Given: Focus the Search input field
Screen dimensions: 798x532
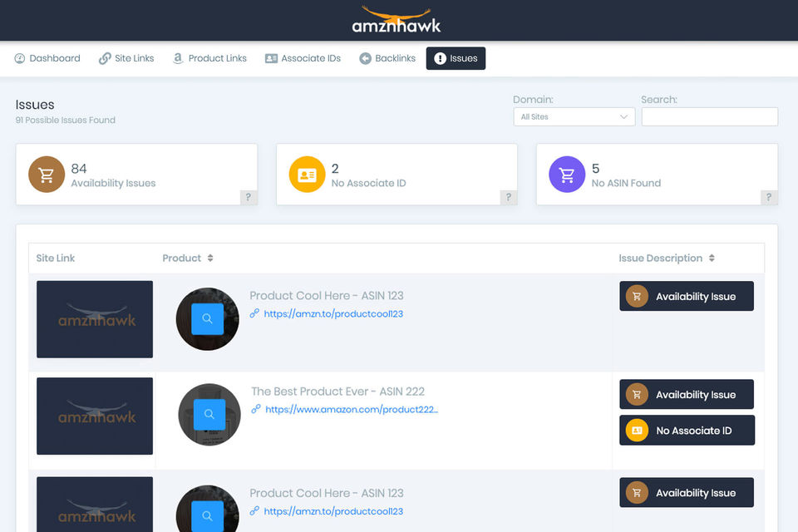Looking at the screenshot, I should (709, 116).
